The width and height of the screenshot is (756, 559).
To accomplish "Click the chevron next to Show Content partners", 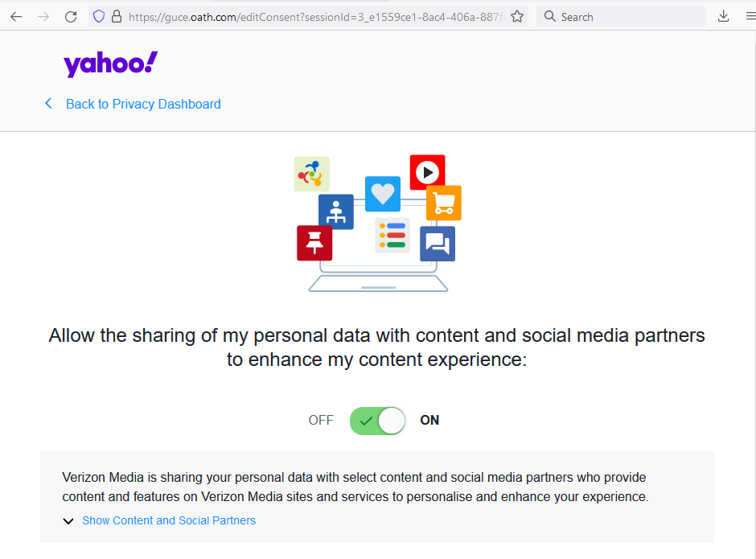I will coord(68,520).
